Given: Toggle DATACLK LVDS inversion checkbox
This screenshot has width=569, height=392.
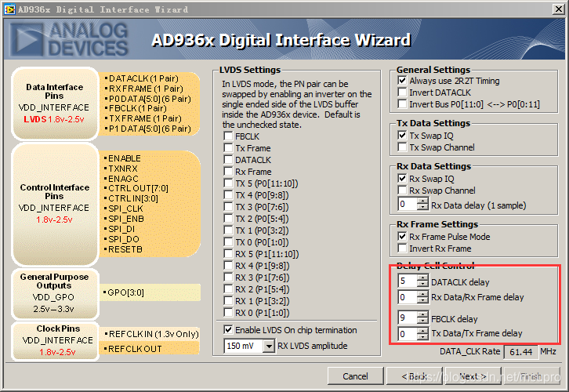Looking at the screenshot, I should pos(228,160).
